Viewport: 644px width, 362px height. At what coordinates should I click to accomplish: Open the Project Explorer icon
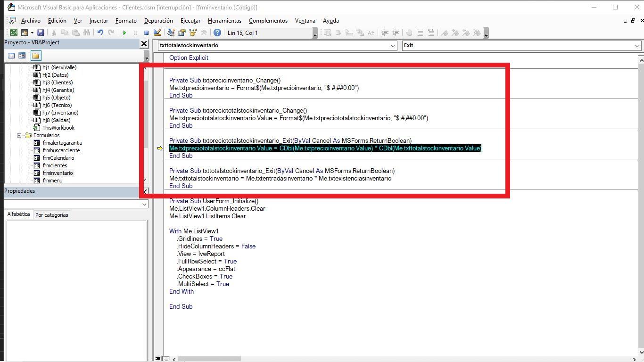[x=171, y=33]
